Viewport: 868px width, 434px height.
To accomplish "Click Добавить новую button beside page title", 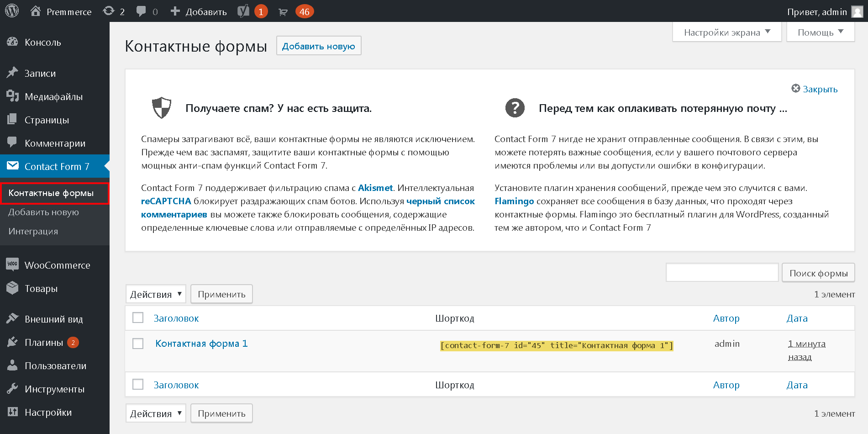I will tap(319, 46).
